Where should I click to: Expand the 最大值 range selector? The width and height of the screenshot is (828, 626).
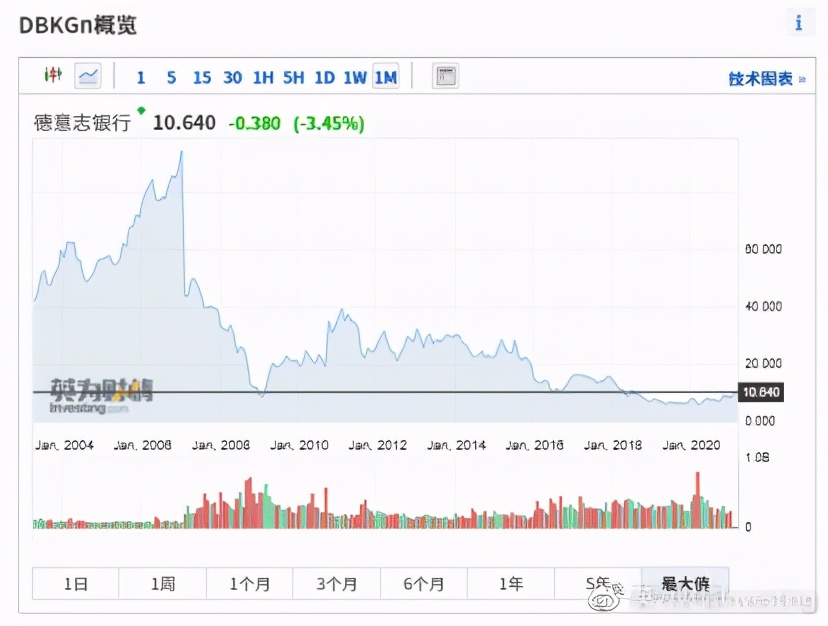[685, 583]
